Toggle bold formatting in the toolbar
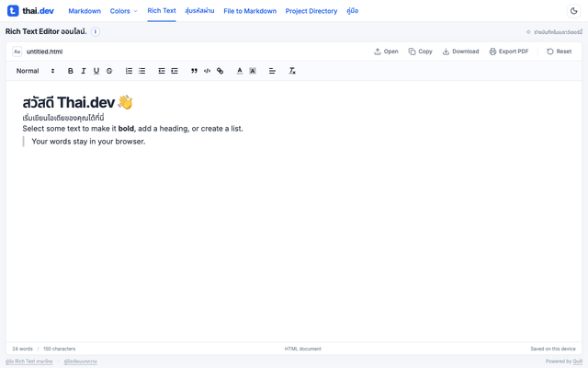The width and height of the screenshot is (588, 368). click(70, 71)
